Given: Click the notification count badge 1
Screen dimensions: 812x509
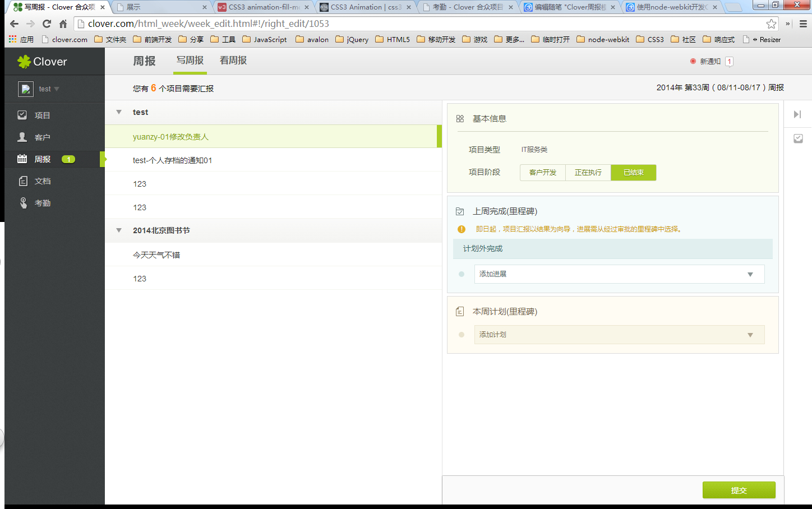Looking at the screenshot, I should 729,62.
